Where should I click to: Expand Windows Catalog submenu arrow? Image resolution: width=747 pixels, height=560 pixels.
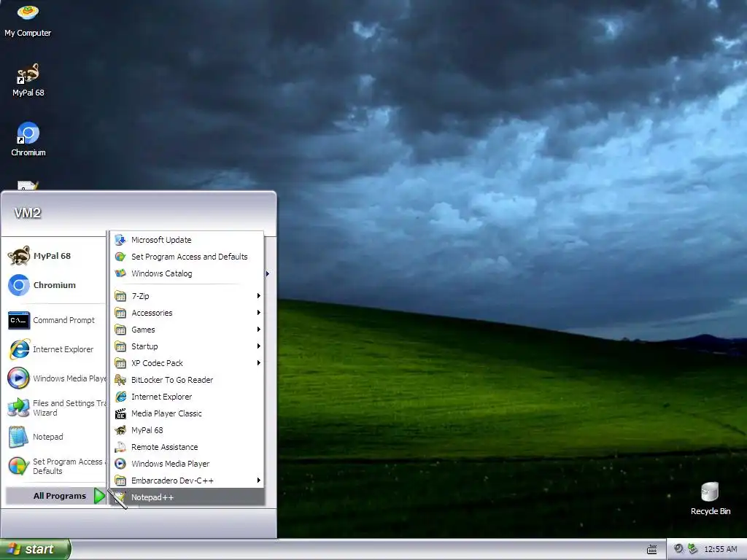pyautogui.click(x=268, y=273)
